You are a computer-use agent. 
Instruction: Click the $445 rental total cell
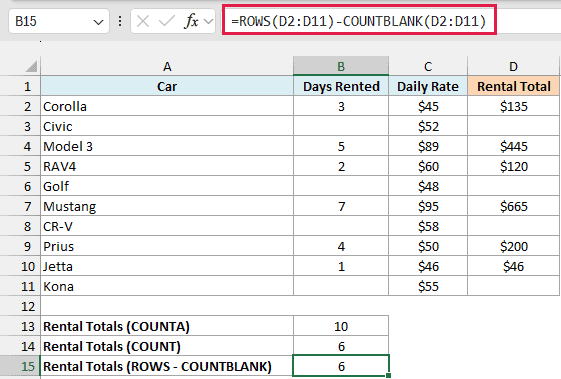[513, 146]
